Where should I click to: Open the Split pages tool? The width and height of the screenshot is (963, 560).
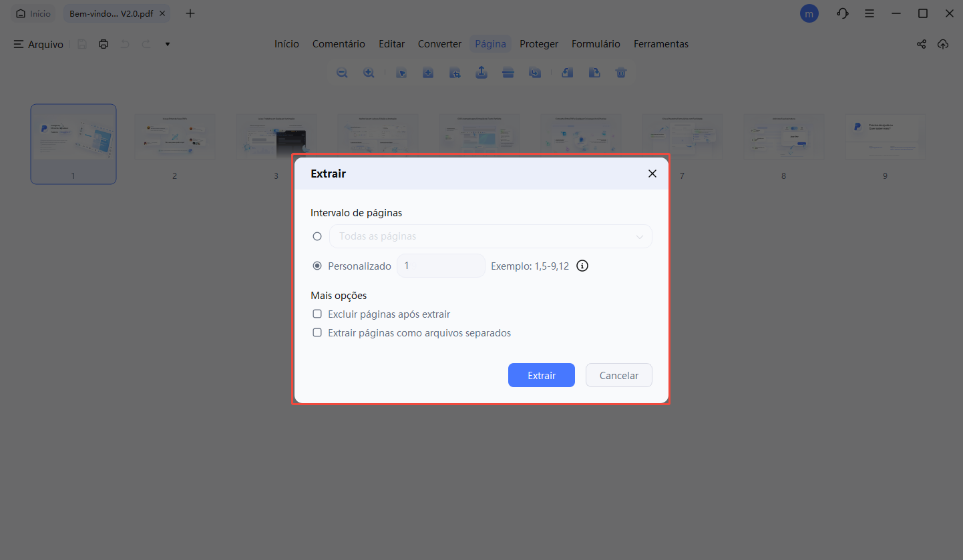508,72
